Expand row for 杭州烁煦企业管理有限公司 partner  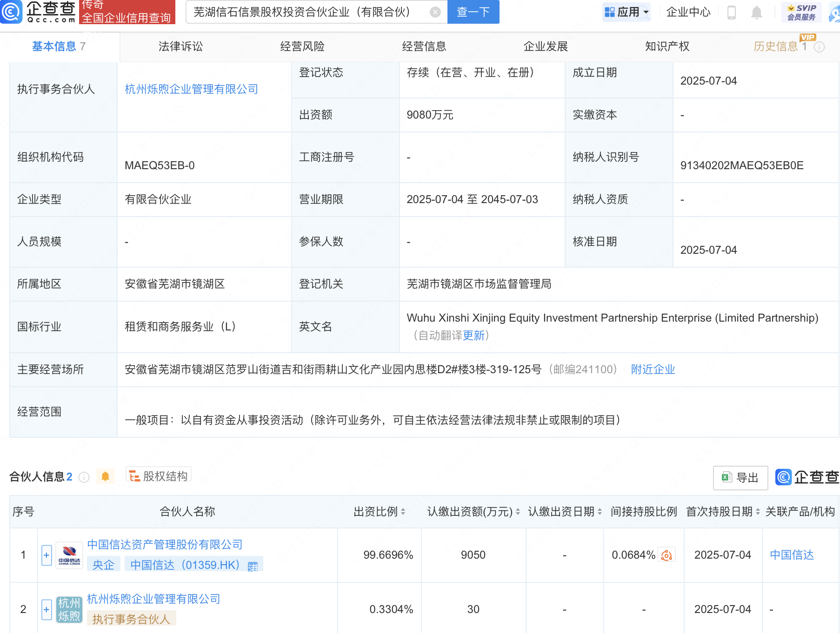point(47,609)
